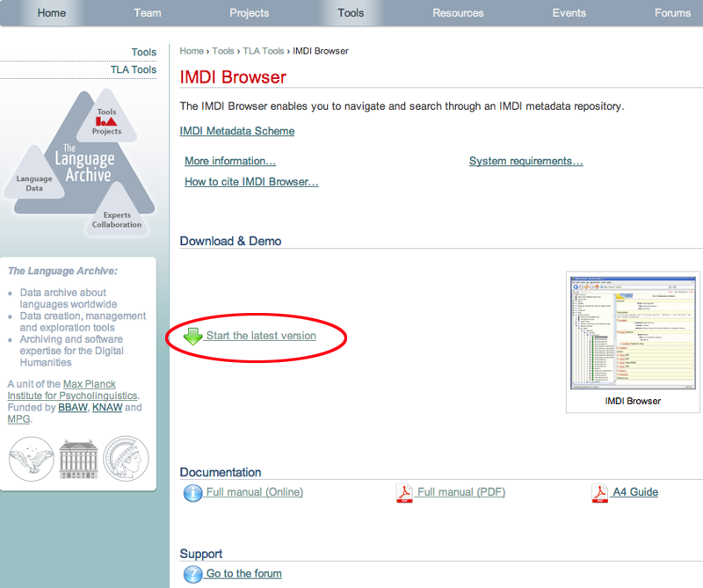
Task: Click the Tools breadcrumb link
Action: pyautogui.click(x=223, y=51)
